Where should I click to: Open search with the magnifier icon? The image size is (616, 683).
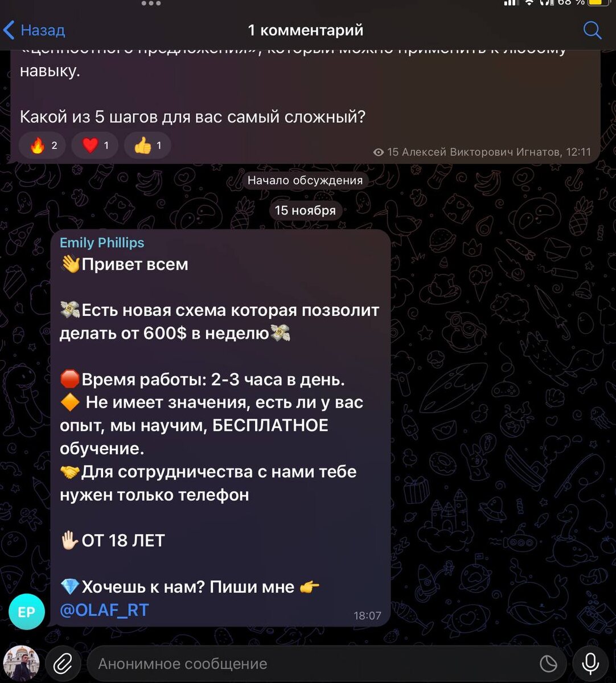pos(592,30)
